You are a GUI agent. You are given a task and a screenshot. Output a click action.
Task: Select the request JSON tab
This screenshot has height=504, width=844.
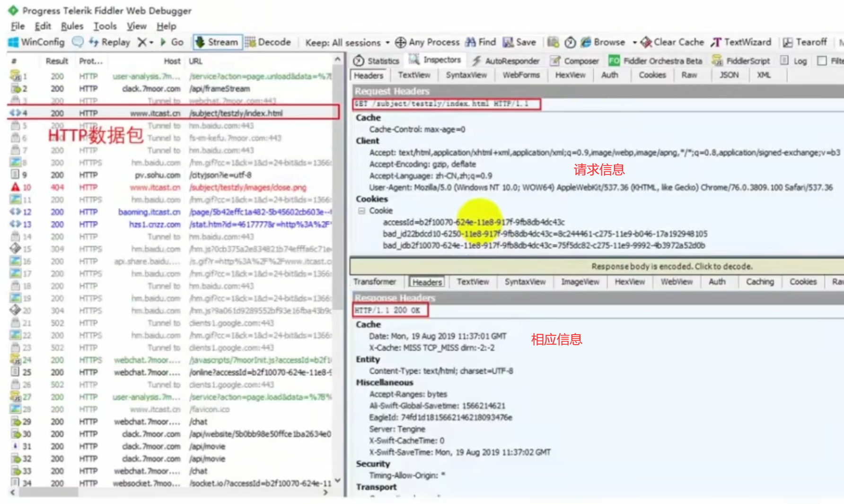(729, 75)
